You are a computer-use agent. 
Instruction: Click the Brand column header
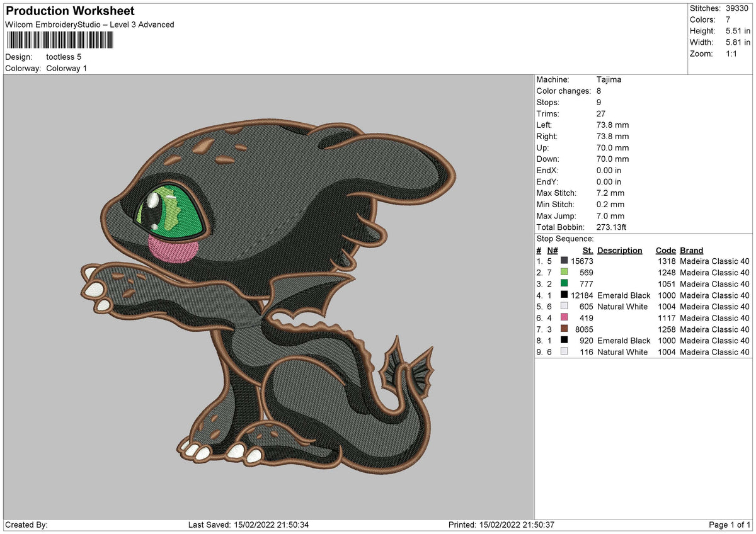691,250
